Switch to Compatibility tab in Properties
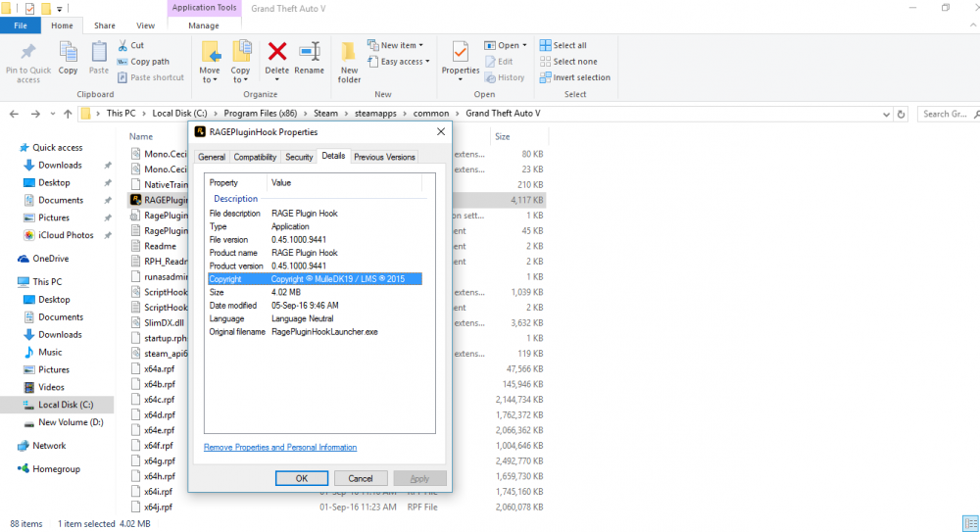980x532 pixels. (x=255, y=157)
